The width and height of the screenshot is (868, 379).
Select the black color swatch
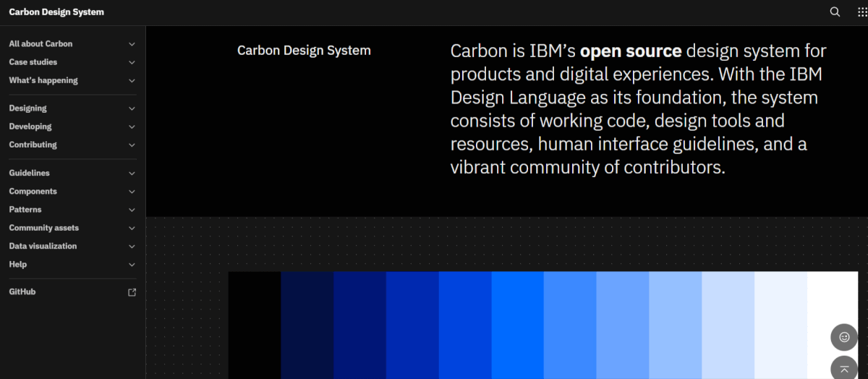point(255,325)
